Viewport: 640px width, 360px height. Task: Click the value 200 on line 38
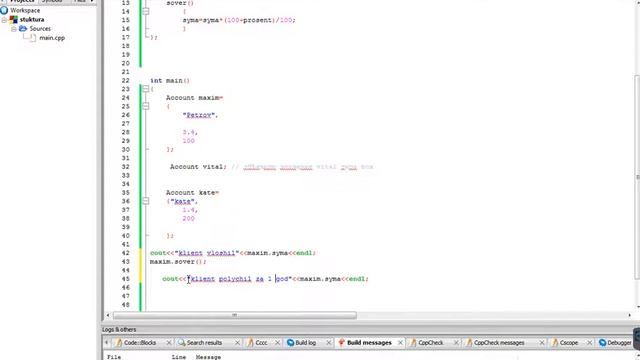[x=189, y=218]
